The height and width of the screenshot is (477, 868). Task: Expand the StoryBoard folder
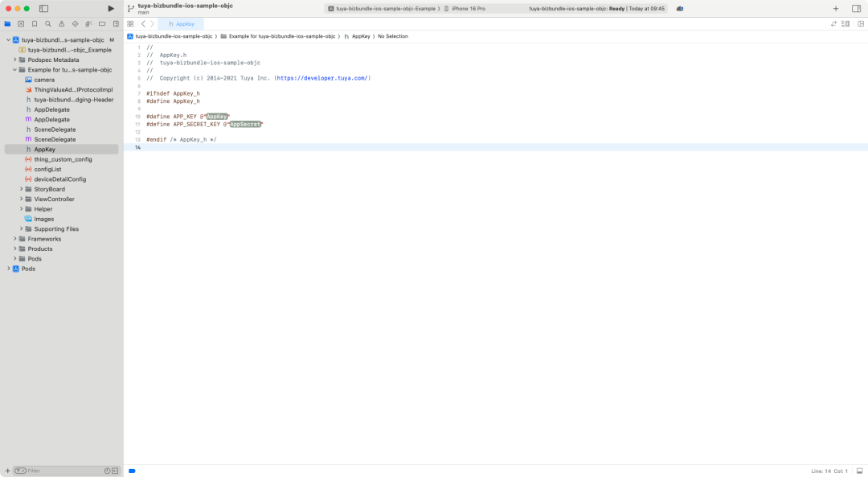click(22, 189)
